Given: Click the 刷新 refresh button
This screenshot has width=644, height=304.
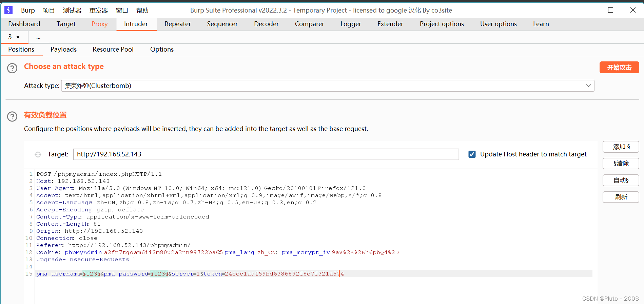Looking at the screenshot, I should [621, 197].
